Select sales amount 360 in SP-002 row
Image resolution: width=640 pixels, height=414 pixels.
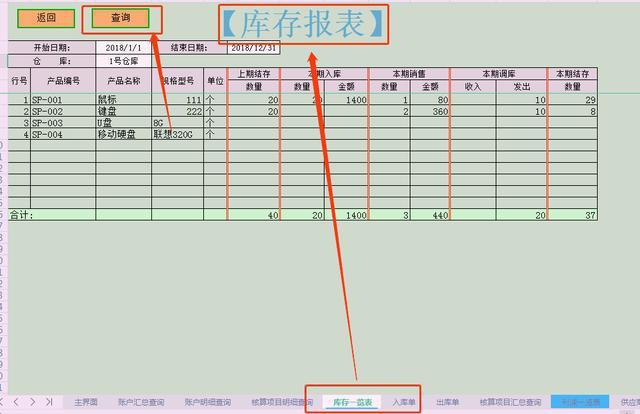430,111
